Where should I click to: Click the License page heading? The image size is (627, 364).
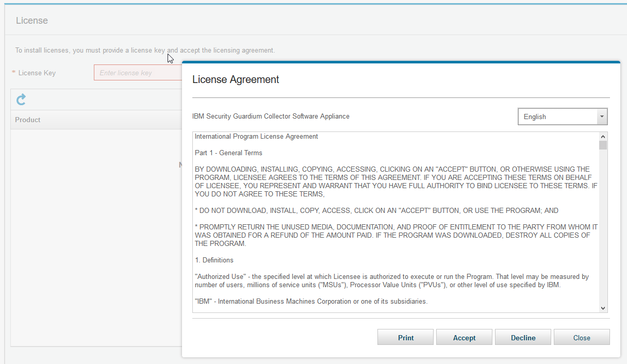pos(32,21)
